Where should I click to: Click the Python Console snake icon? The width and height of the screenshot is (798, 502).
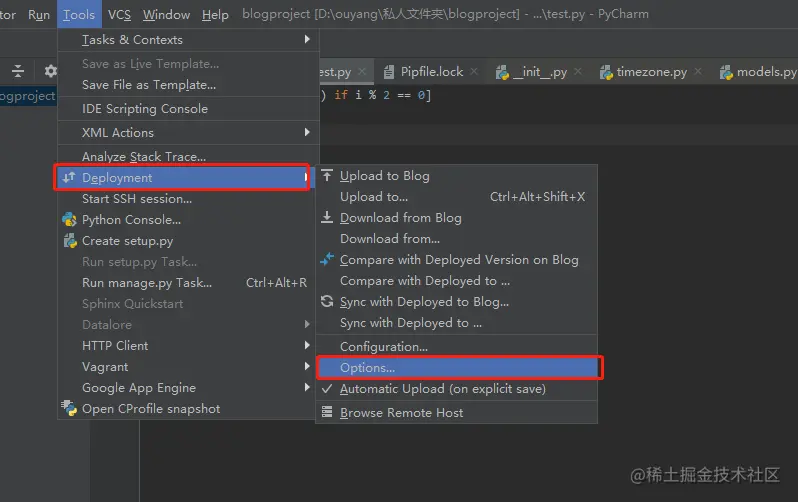[69, 219]
